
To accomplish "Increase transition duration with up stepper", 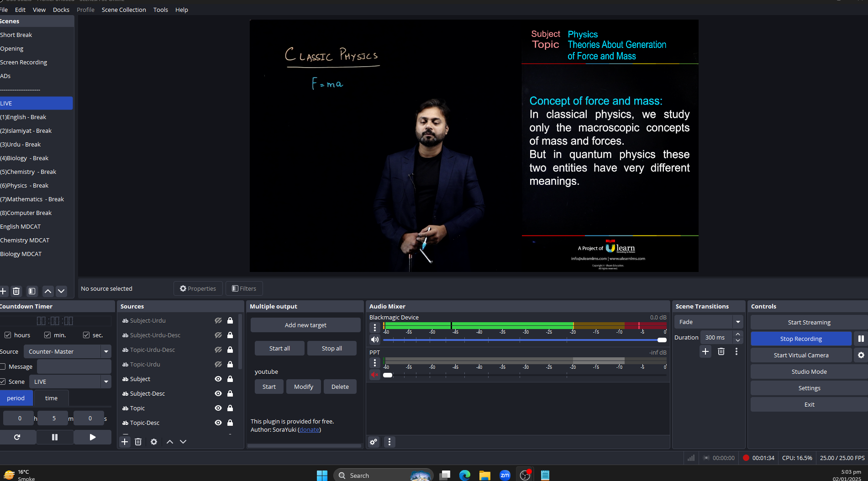I will (x=738, y=334).
